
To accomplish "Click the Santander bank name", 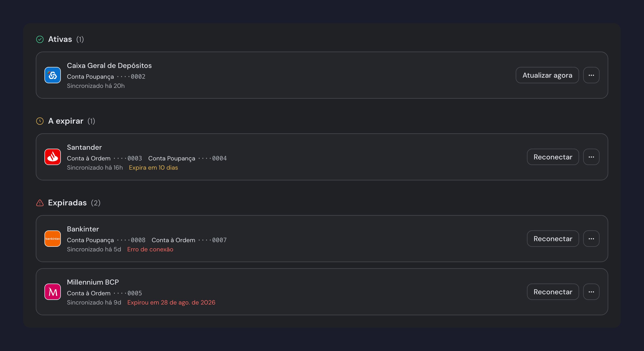I will pos(84,147).
